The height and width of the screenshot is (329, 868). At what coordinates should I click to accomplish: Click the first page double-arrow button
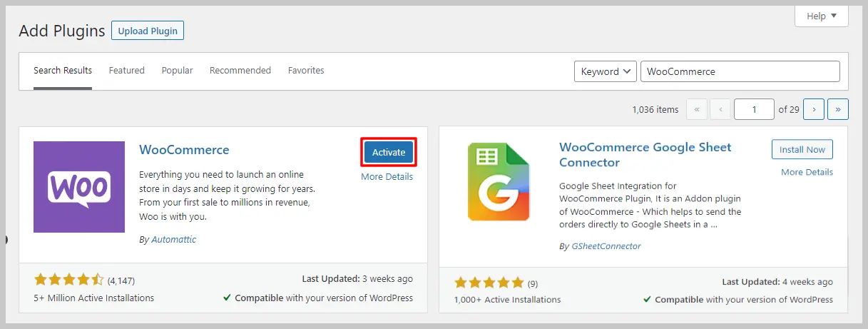[x=696, y=109]
